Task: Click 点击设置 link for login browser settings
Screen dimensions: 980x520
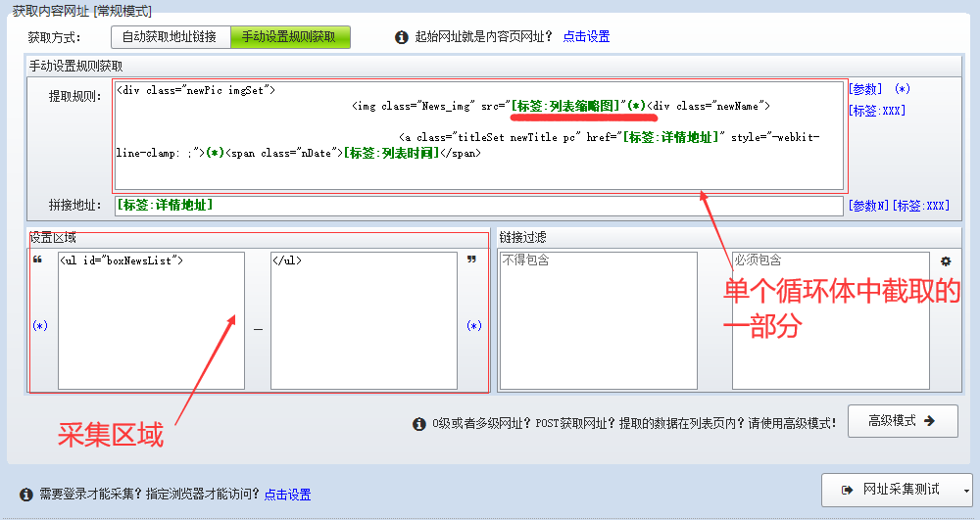Action: click(287, 495)
